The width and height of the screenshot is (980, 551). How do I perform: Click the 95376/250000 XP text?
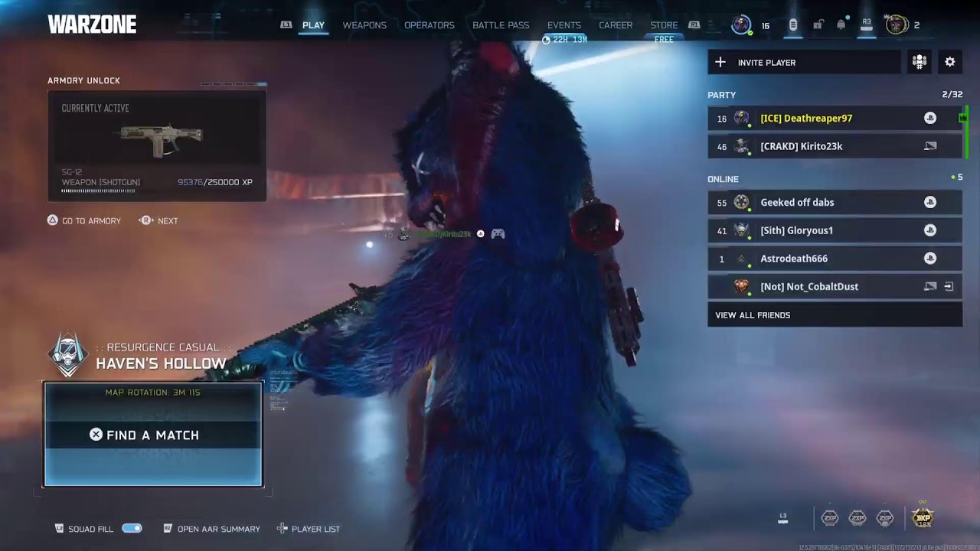pos(215,182)
